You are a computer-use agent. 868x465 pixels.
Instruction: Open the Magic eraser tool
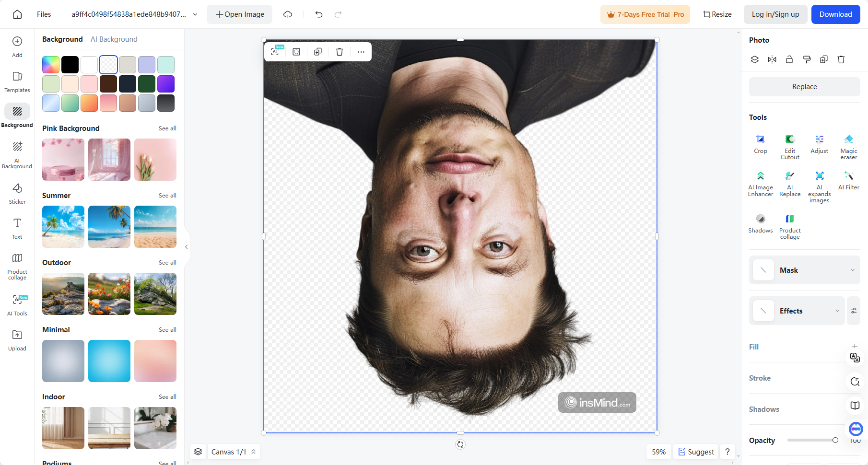848,143
